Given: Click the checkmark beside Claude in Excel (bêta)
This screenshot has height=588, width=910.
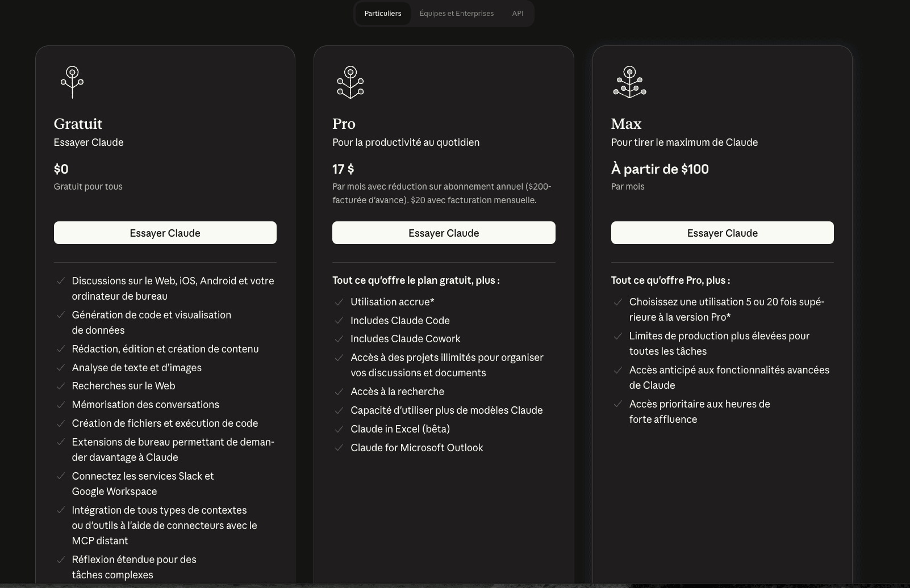Looking at the screenshot, I should tap(339, 429).
